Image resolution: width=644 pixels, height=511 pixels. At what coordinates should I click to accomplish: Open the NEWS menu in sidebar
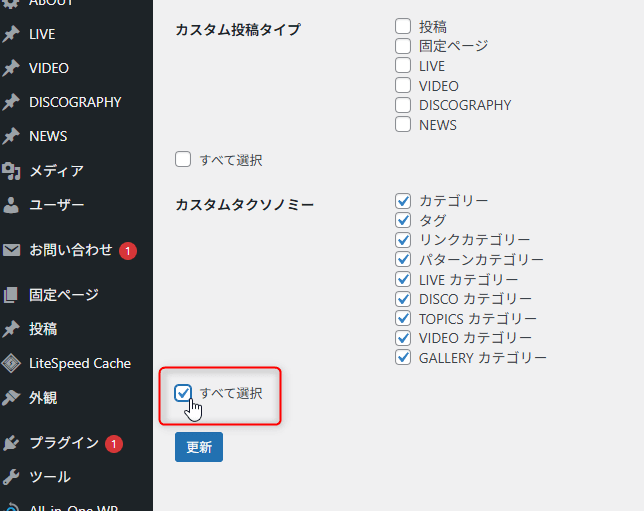coord(48,136)
